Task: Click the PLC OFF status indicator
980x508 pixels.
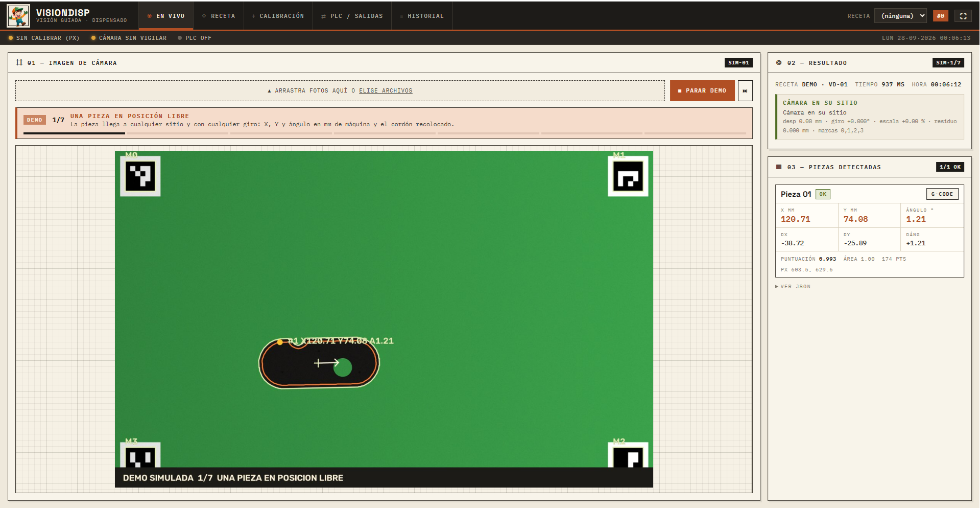Action: [195, 38]
